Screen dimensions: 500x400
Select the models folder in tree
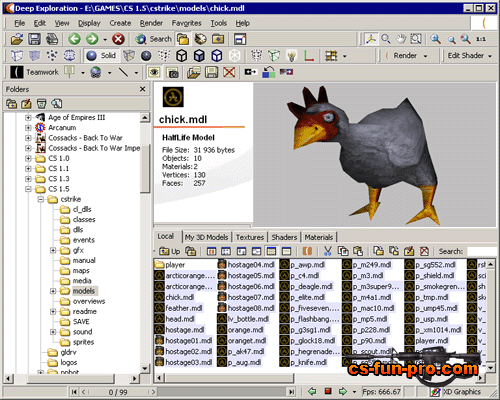(84, 291)
